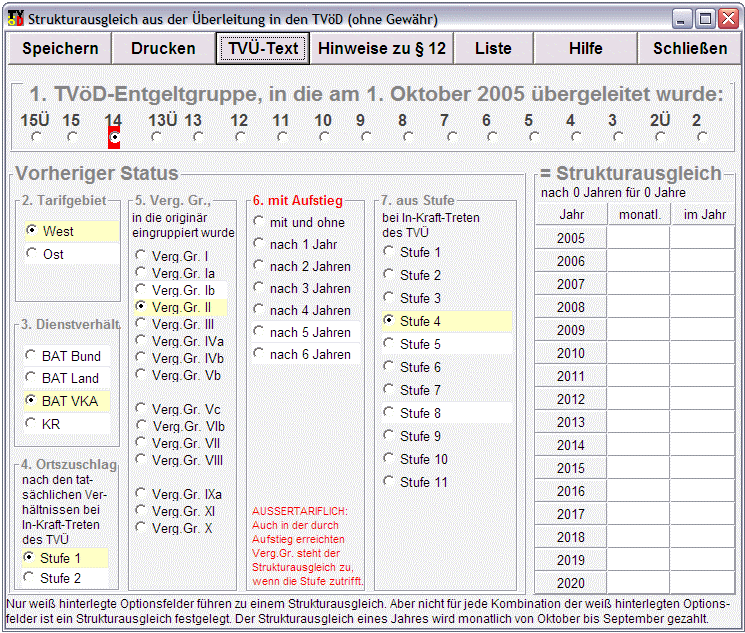Click the 'monatl.' column header

coord(639,214)
